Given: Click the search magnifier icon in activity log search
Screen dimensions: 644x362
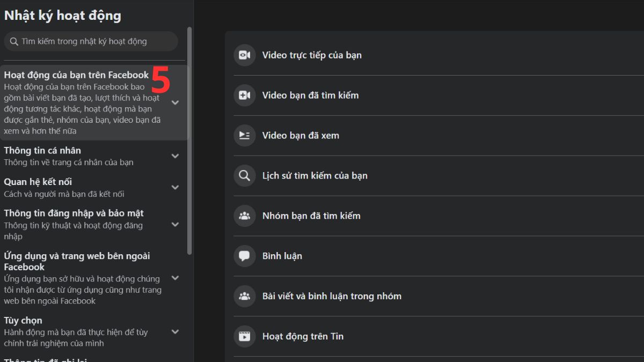Looking at the screenshot, I should pyautogui.click(x=14, y=41).
